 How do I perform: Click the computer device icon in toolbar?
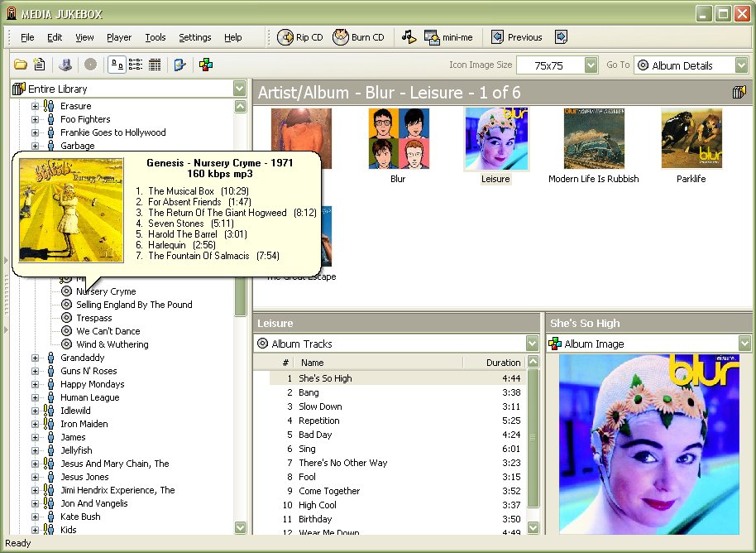pyautogui.click(x=65, y=65)
